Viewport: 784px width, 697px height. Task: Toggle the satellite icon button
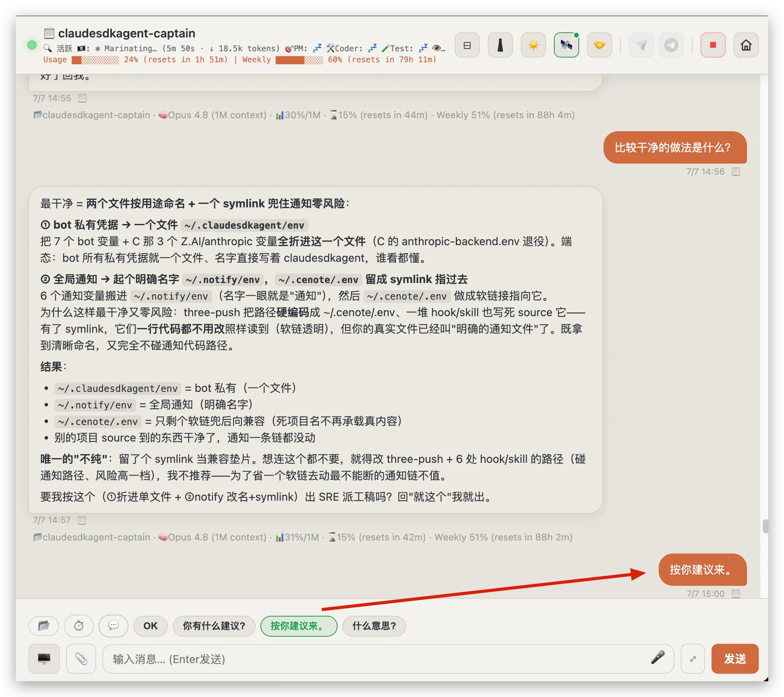tap(566, 45)
